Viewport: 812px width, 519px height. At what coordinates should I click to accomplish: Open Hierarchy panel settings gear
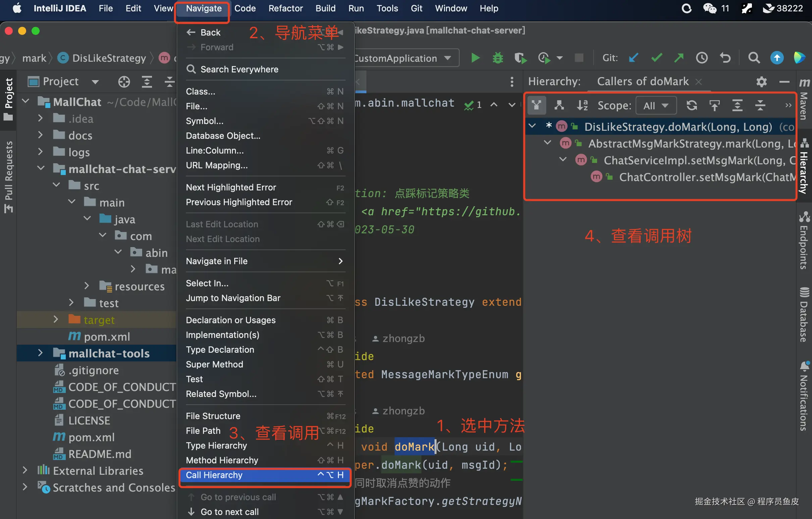tap(761, 81)
